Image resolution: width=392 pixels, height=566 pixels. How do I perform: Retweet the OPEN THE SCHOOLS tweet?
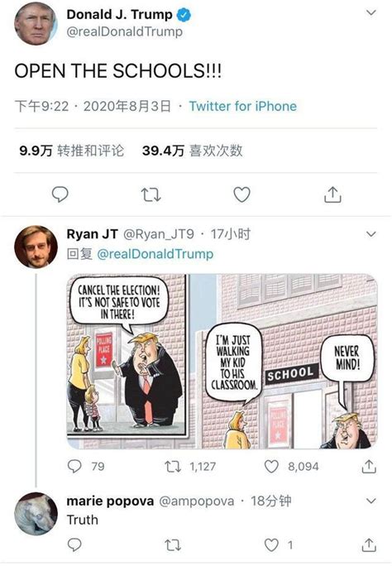[151, 194]
